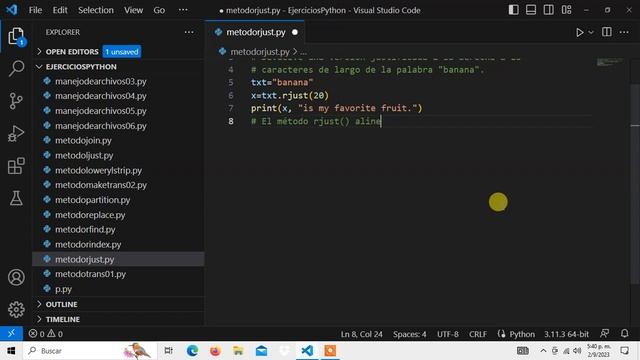Click the metodorjust.py breadcrumb
The height and width of the screenshot is (360, 640).
[260, 52]
